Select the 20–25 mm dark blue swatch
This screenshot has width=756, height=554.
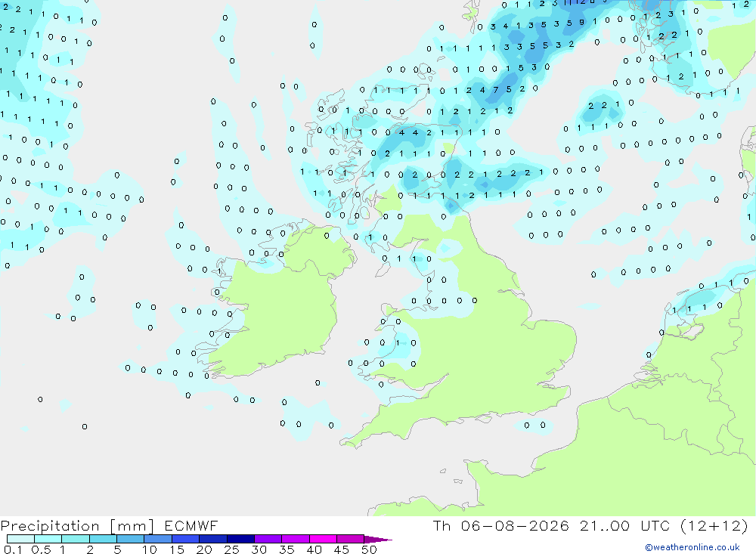[212, 539]
